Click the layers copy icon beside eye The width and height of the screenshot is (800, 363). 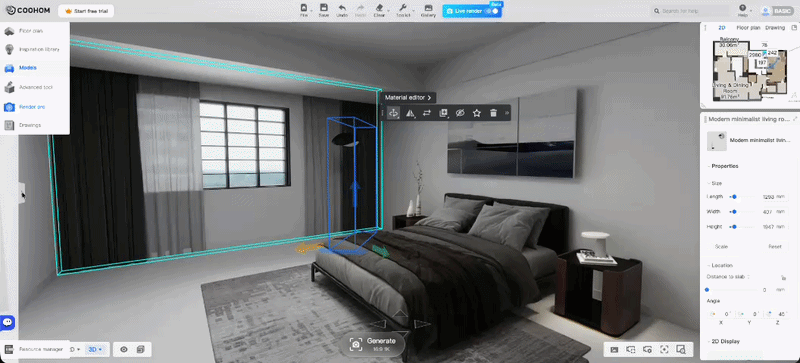[141, 349]
